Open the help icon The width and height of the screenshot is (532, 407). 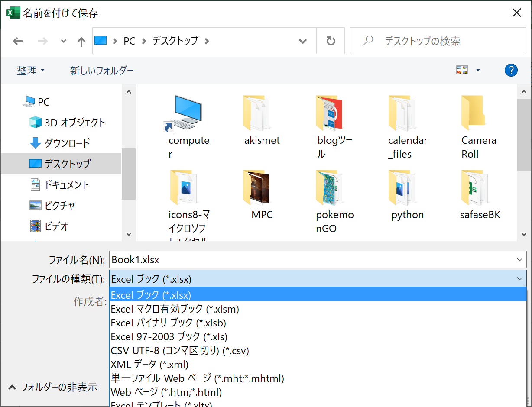511,70
